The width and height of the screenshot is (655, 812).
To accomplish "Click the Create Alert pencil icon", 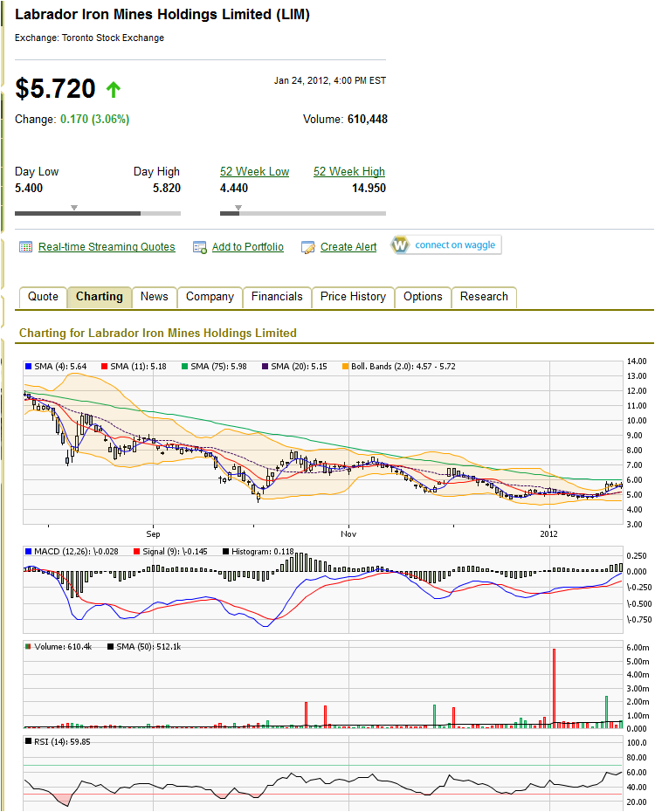I will 307,247.
